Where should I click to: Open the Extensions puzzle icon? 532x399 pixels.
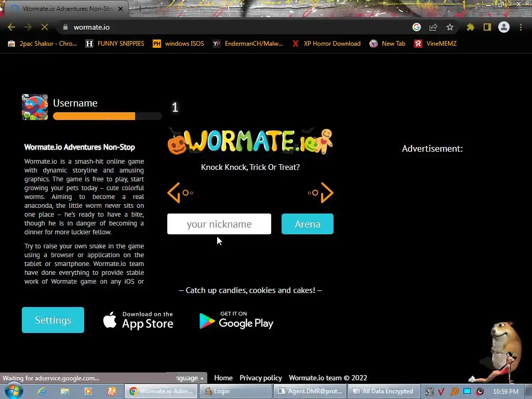471,27
